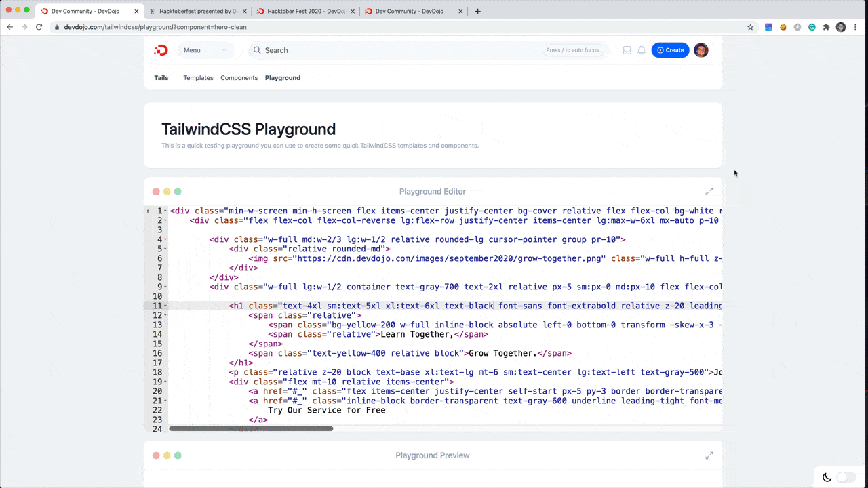This screenshot has width=868, height=488.
Task: Collapse code fold on line 11
Action: click(166, 306)
